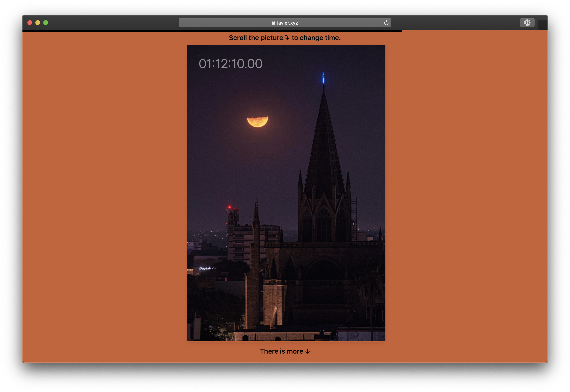This screenshot has width=570, height=392.
Task: Click the 'There is more' text
Action: point(281,351)
